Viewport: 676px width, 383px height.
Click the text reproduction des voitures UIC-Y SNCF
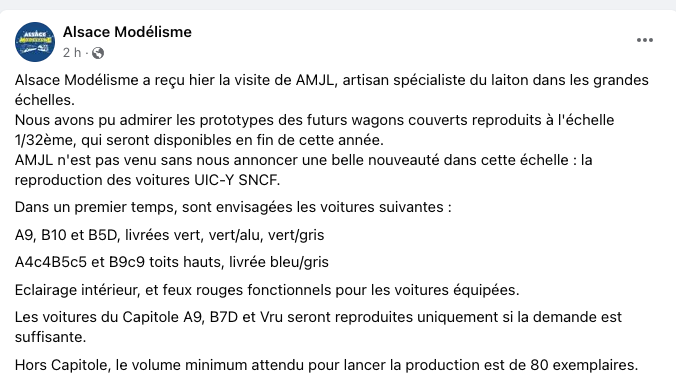point(147,180)
